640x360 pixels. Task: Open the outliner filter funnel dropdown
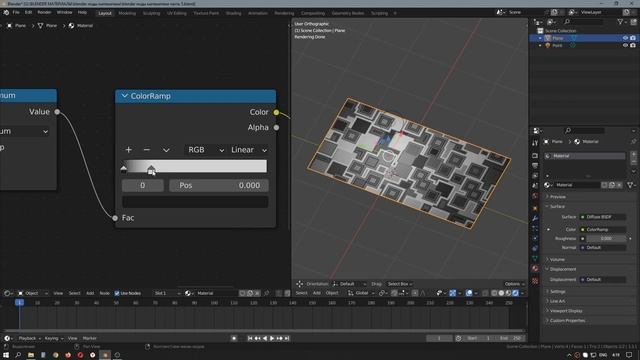click(623, 22)
